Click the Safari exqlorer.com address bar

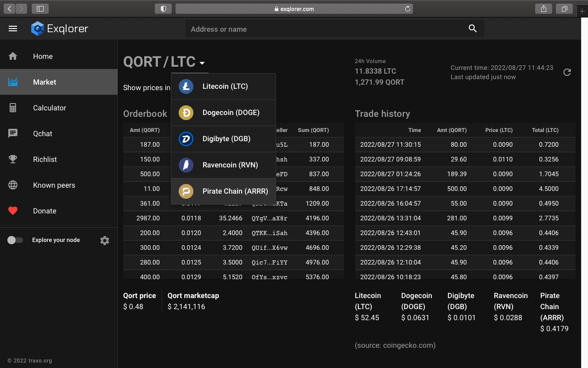pyautogui.click(x=294, y=9)
